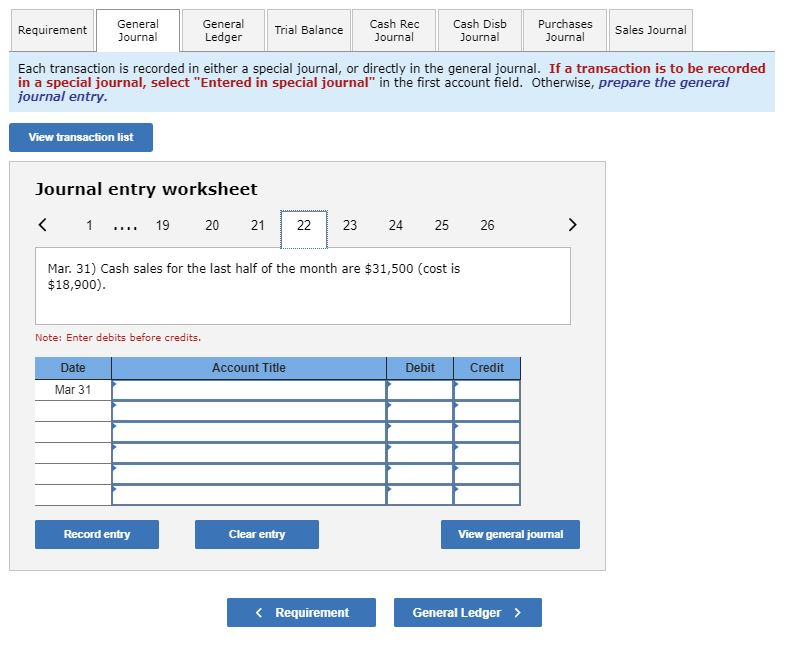Switch to the Requirement tab
The width and height of the screenshot is (810, 659).
52,30
